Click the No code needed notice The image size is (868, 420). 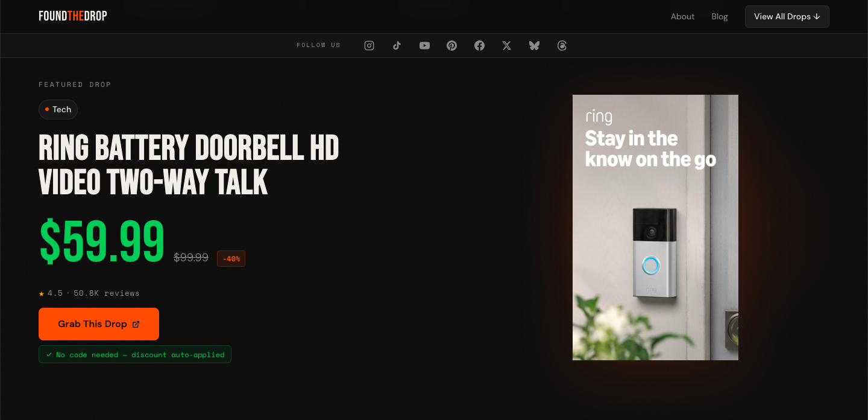coord(135,354)
